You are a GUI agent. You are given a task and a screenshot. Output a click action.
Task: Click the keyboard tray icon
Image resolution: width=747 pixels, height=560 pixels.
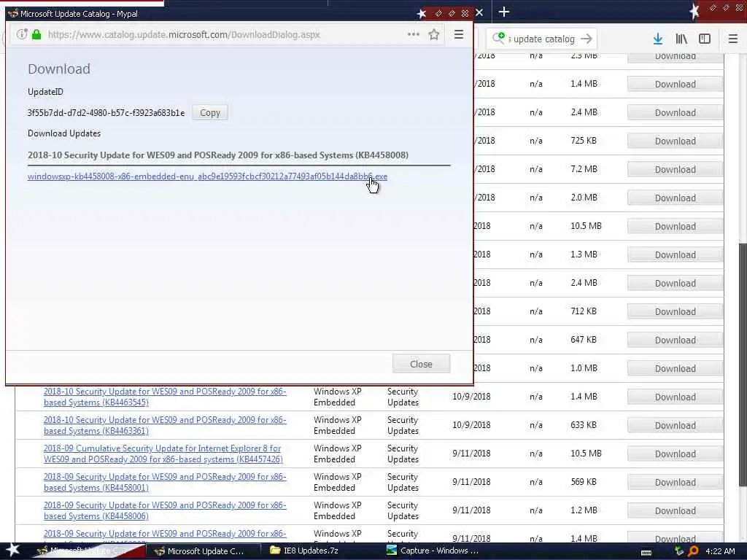(x=646, y=553)
